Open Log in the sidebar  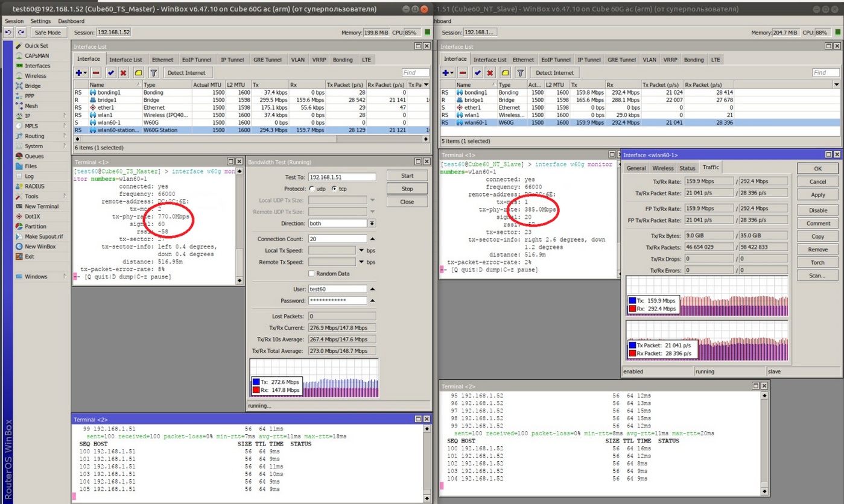point(29,176)
